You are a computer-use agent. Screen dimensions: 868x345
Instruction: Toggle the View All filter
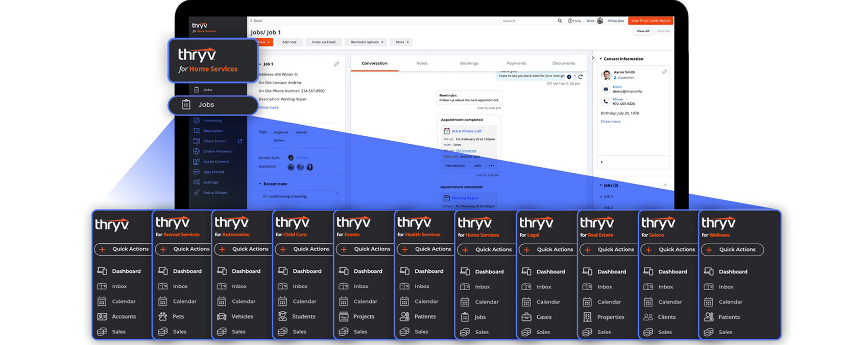click(x=643, y=31)
